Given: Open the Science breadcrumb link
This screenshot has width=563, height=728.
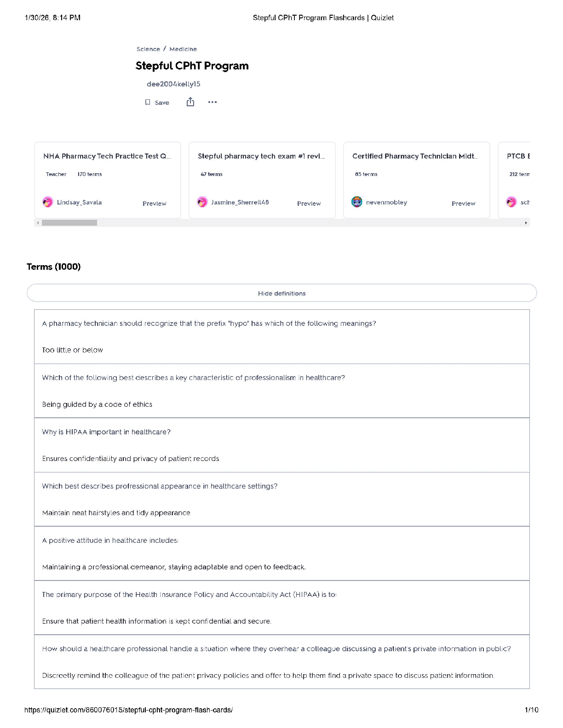Looking at the screenshot, I should pos(148,49).
